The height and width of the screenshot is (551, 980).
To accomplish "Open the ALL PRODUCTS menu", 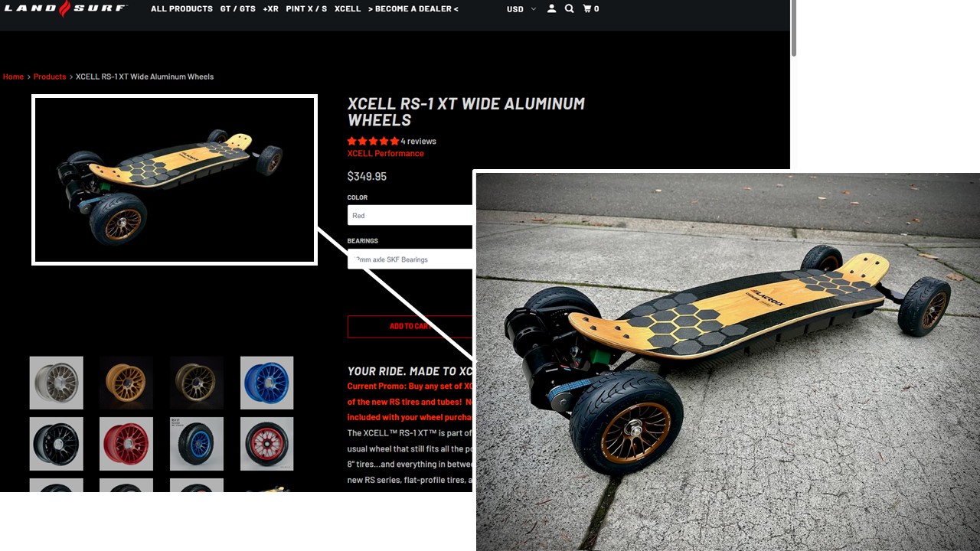I will coord(181,9).
